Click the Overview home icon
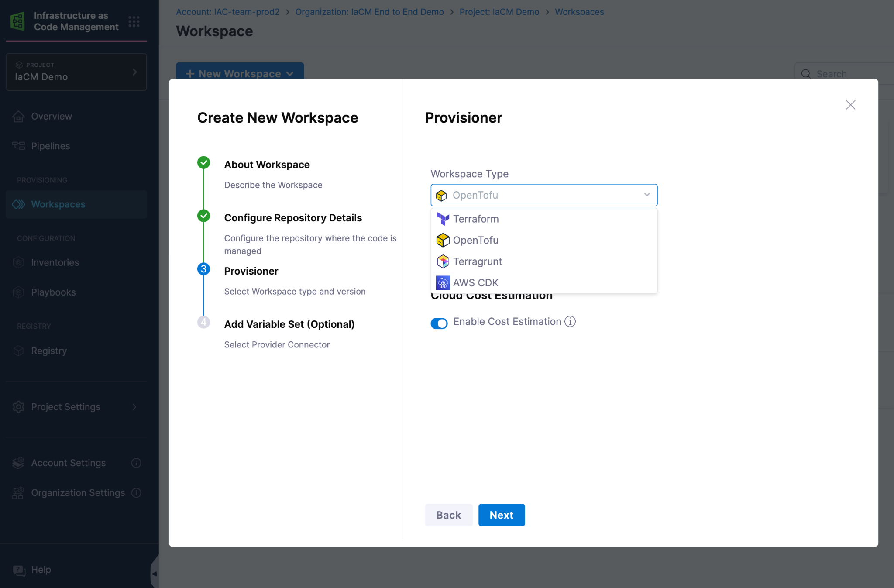Viewport: 894px width, 588px height. [18, 117]
